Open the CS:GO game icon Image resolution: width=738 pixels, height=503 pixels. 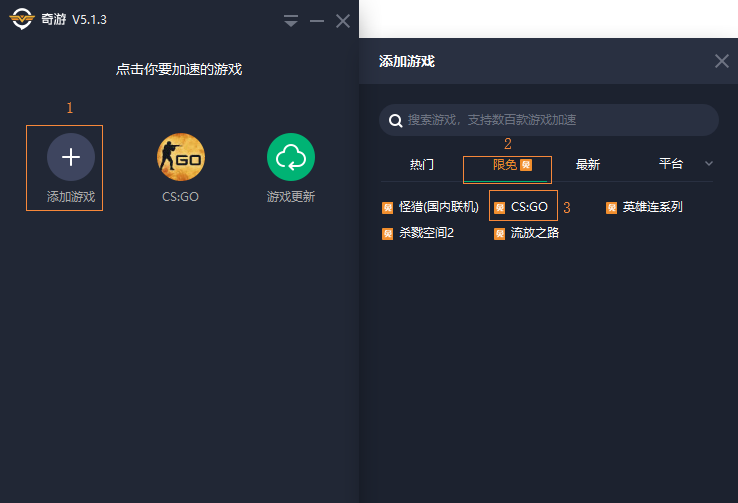coord(181,157)
